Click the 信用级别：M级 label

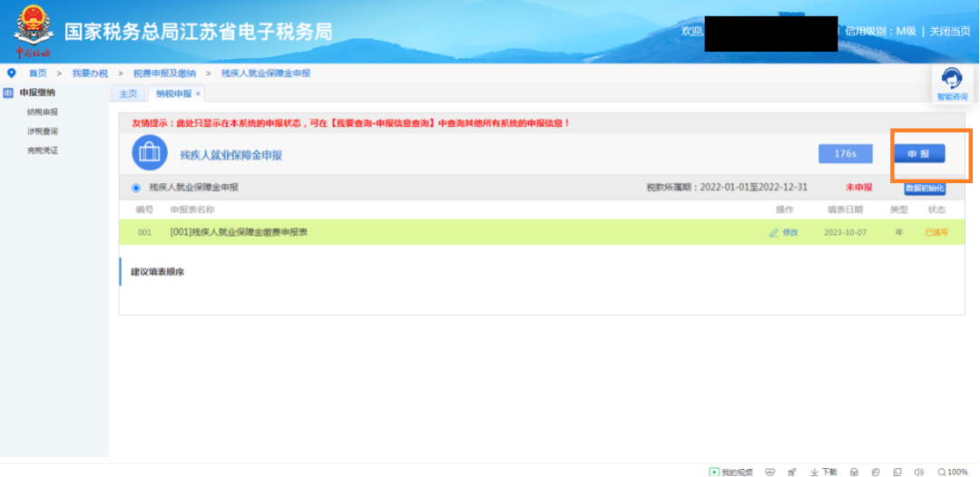point(880,31)
